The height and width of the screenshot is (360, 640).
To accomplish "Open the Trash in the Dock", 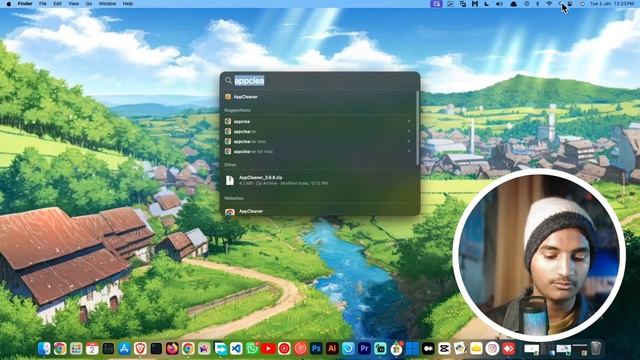I will coord(596,348).
